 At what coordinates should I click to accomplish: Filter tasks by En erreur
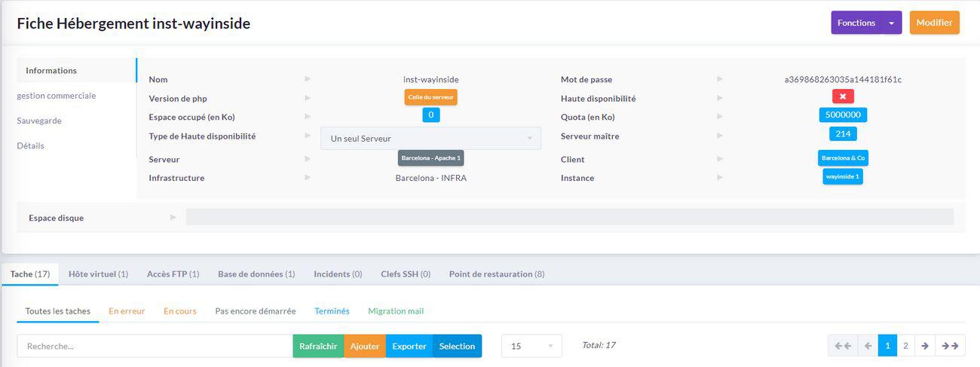[x=127, y=310]
